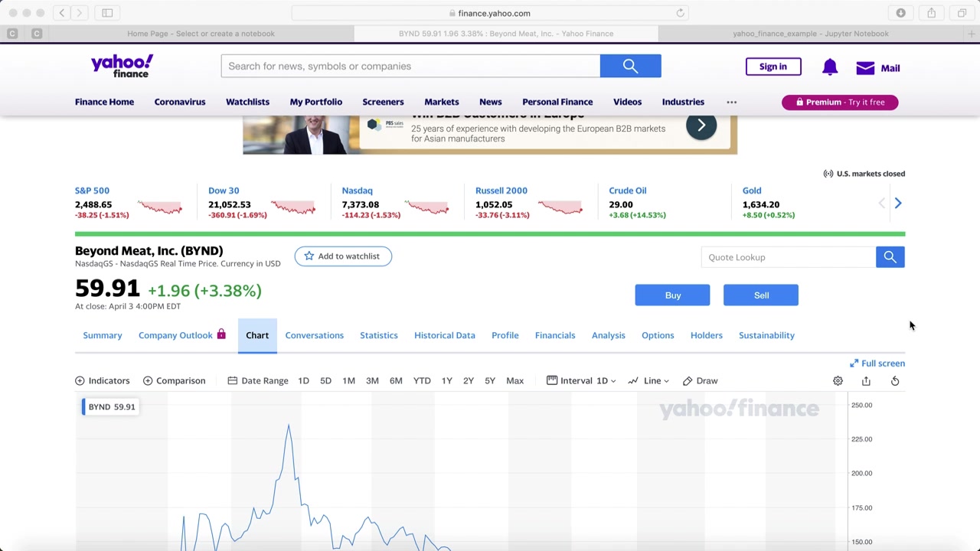
Task: Open the Draw tool
Action: click(700, 380)
